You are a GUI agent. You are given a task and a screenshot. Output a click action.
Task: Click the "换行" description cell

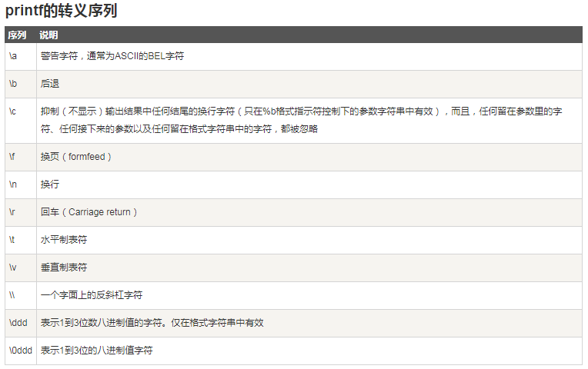(309, 185)
